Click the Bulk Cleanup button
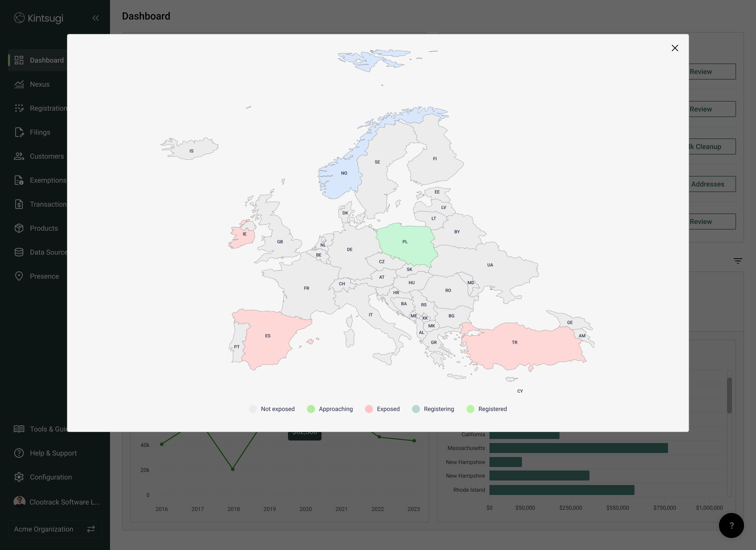756x550 pixels. click(x=712, y=147)
